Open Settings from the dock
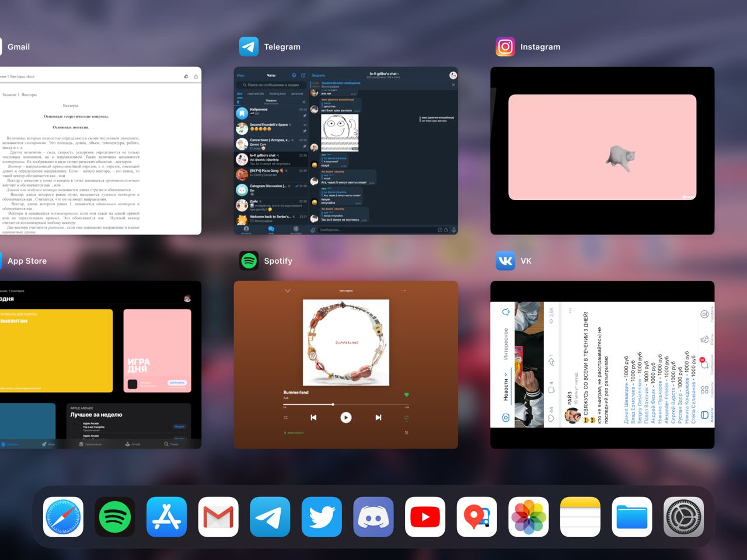The image size is (747, 560). click(x=683, y=517)
